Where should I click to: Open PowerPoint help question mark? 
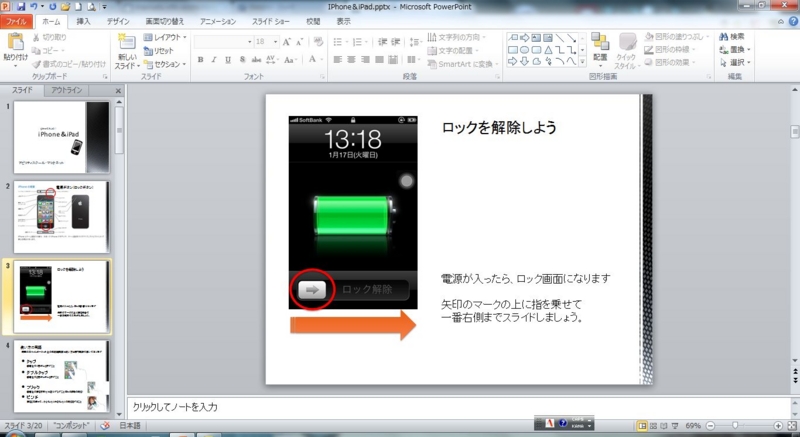coord(793,21)
